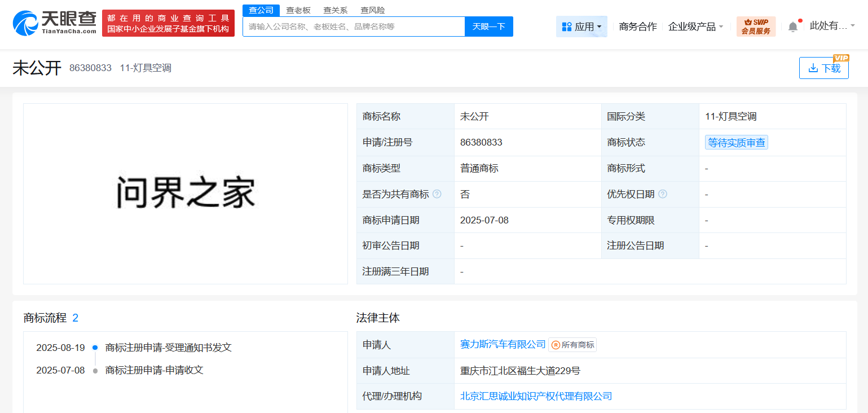Switch to the 查老板 search tab
Screen dimensions: 868x413
(298, 10)
